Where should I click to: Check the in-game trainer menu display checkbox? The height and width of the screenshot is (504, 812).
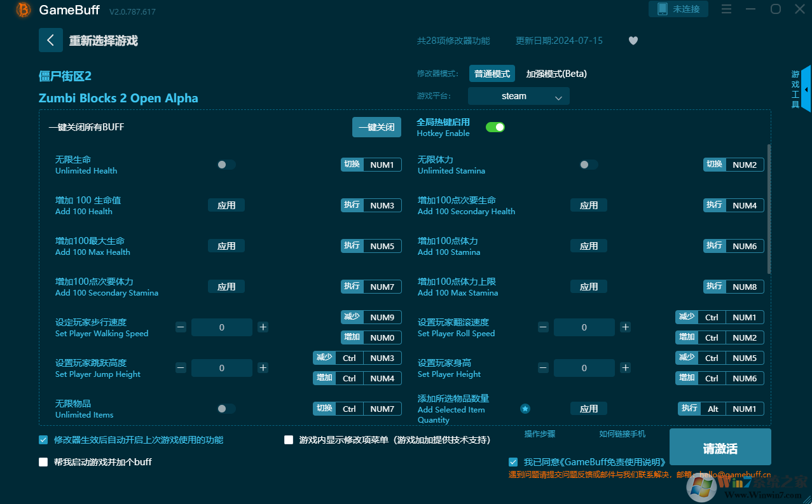[x=289, y=440]
